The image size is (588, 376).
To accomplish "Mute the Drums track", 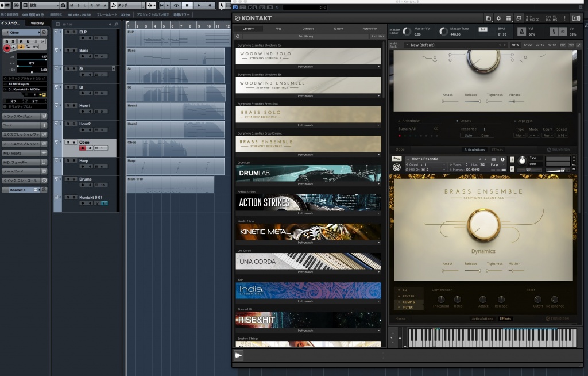I will coord(68,179).
